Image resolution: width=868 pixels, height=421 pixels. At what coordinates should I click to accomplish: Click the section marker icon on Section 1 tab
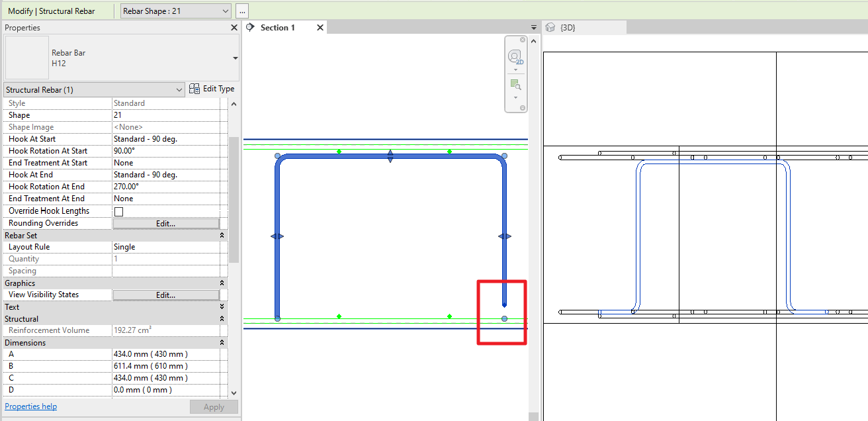[250, 28]
